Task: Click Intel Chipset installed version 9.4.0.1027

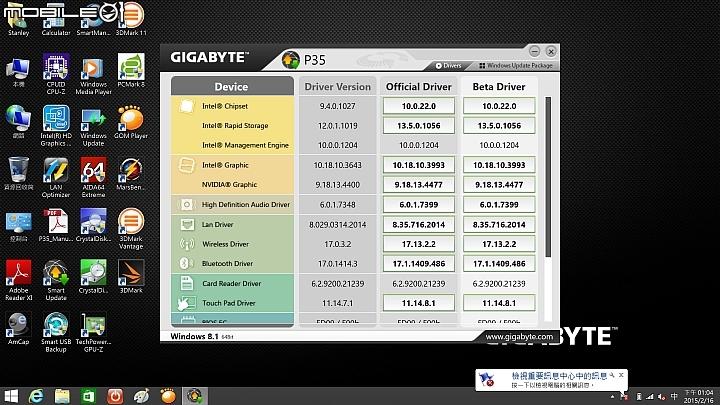Action: pyautogui.click(x=338, y=106)
